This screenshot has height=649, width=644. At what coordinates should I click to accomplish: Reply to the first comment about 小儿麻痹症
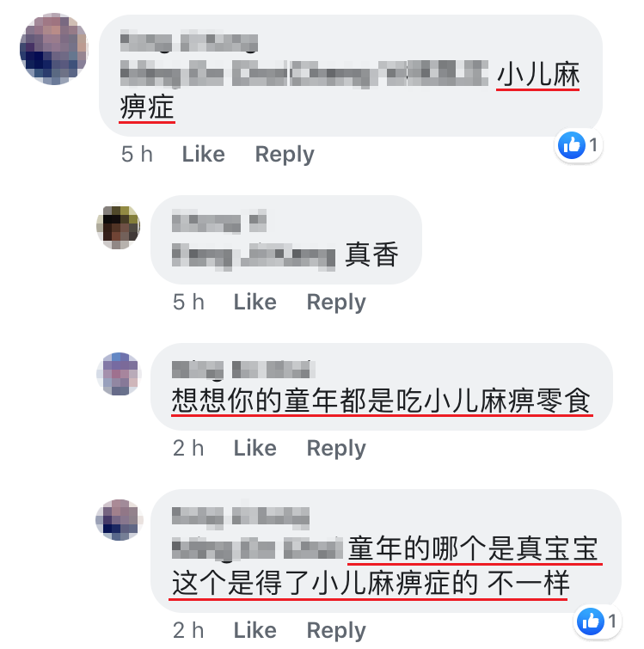click(x=285, y=156)
